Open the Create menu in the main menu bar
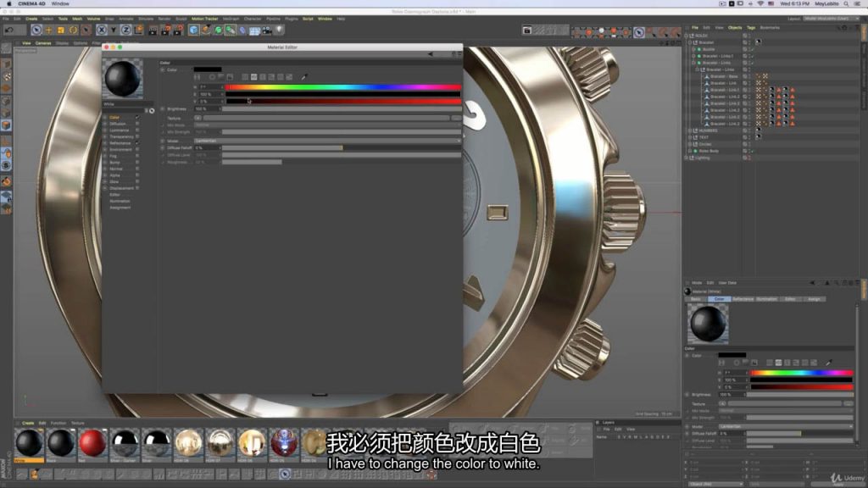Viewport: 868px width, 488px height. coord(31,19)
